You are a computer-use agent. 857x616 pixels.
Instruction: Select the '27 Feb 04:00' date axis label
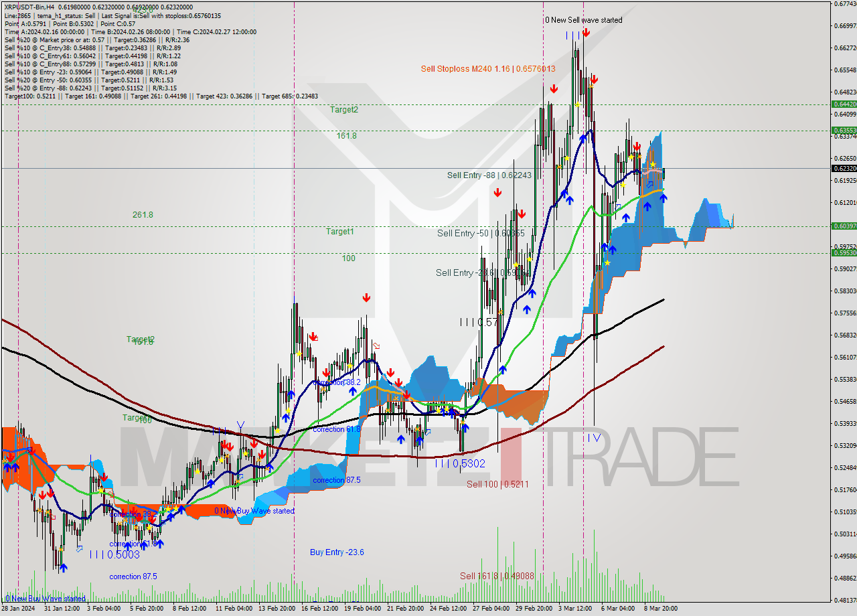pyautogui.click(x=491, y=609)
